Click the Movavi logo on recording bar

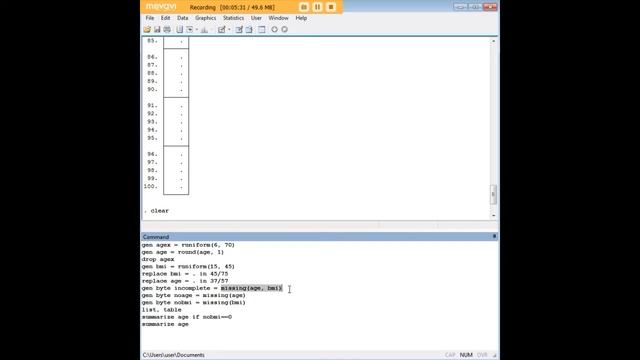click(x=161, y=7)
